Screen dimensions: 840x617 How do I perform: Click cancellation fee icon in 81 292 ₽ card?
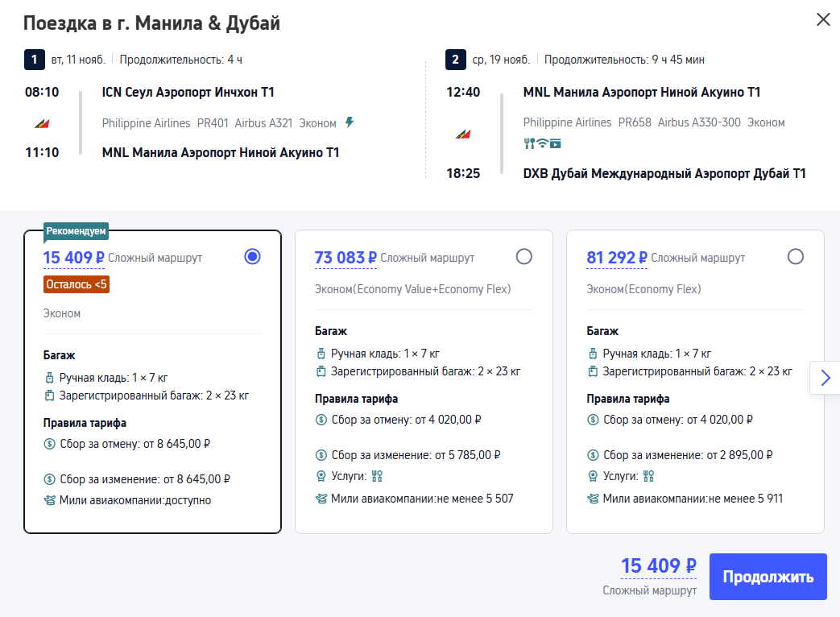point(593,420)
